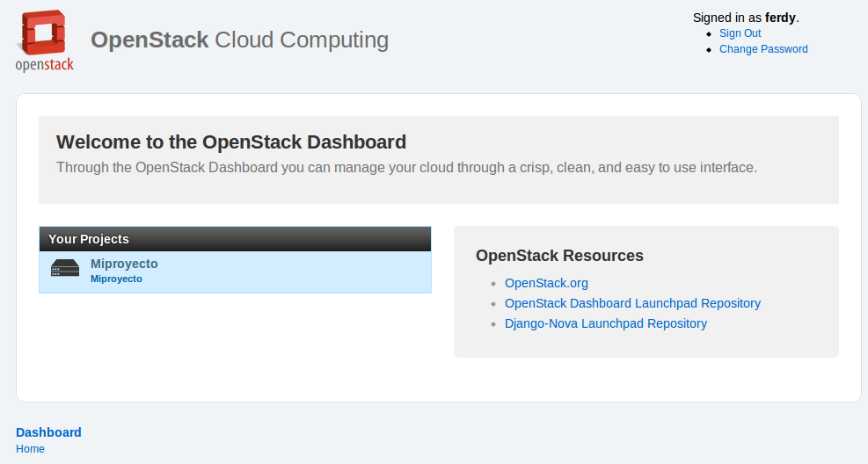Viewport: 868px width, 464px height.
Task: Open Django-Nova Launchpad Repository link
Action: click(606, 323)
